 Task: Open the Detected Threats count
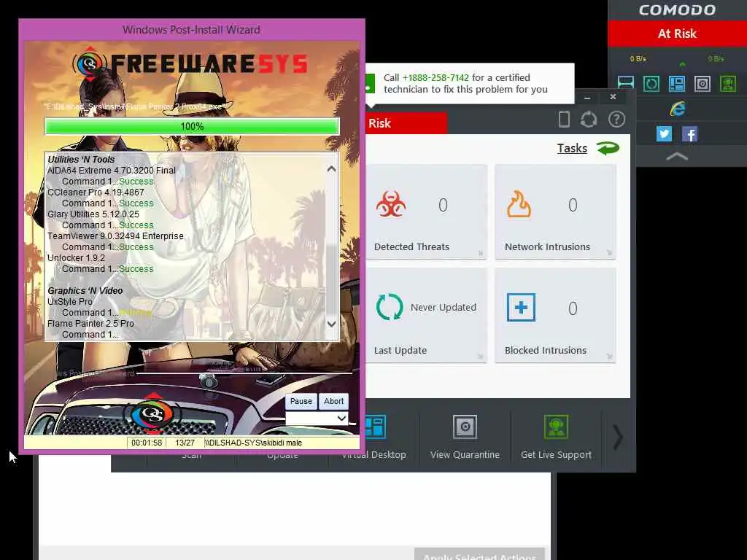(x=443, y=205)
